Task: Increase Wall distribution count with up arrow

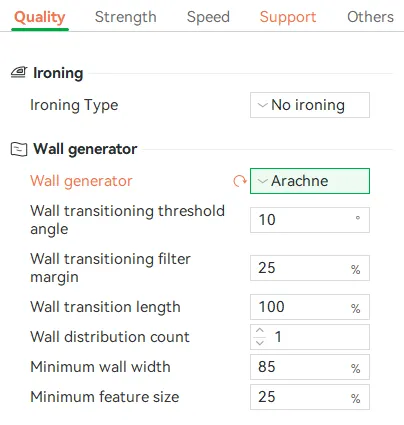Action: [x=260, y=331]
